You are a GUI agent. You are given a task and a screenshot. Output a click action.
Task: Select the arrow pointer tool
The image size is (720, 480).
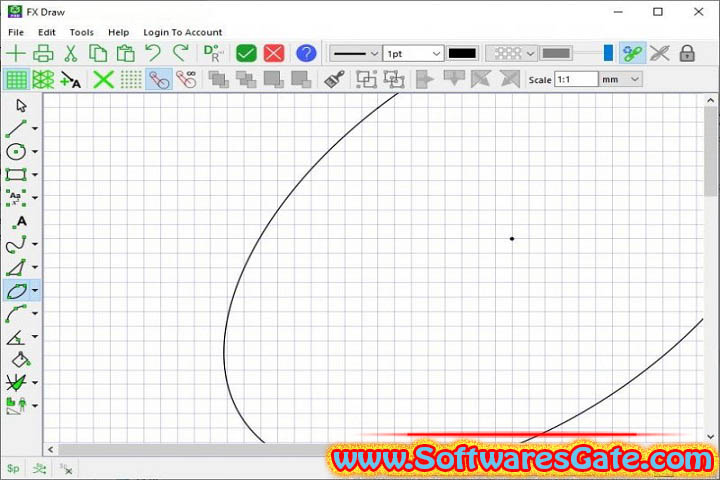[21, 106]
